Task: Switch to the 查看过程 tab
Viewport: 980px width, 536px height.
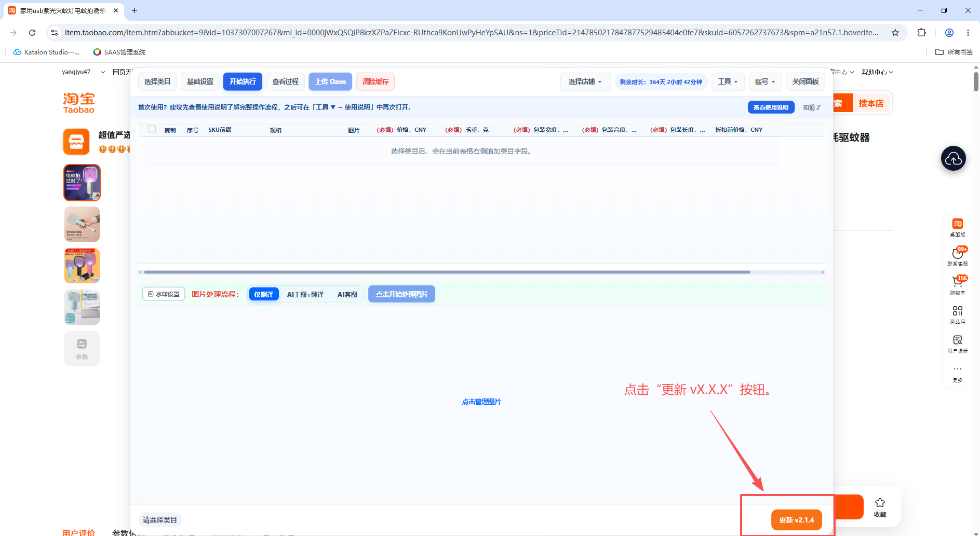Action: pos(286,82)
